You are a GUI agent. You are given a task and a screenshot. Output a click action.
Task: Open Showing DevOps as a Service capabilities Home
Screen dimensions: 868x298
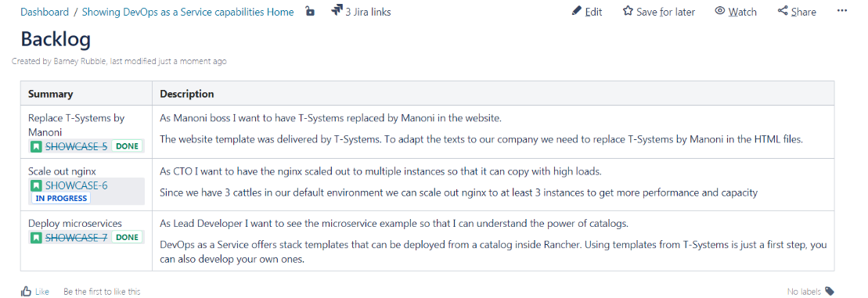click(x=188, y=12)
